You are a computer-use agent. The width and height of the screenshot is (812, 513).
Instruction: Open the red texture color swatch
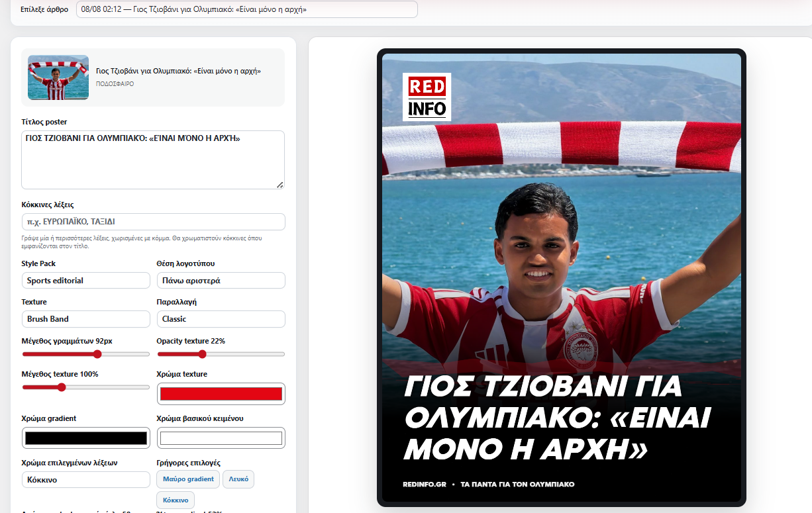[221, 394]
